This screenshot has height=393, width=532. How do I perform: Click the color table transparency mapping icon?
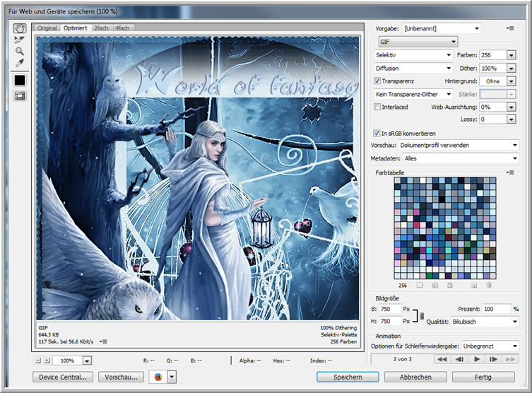pyautogui.click(x=420, y=285)
